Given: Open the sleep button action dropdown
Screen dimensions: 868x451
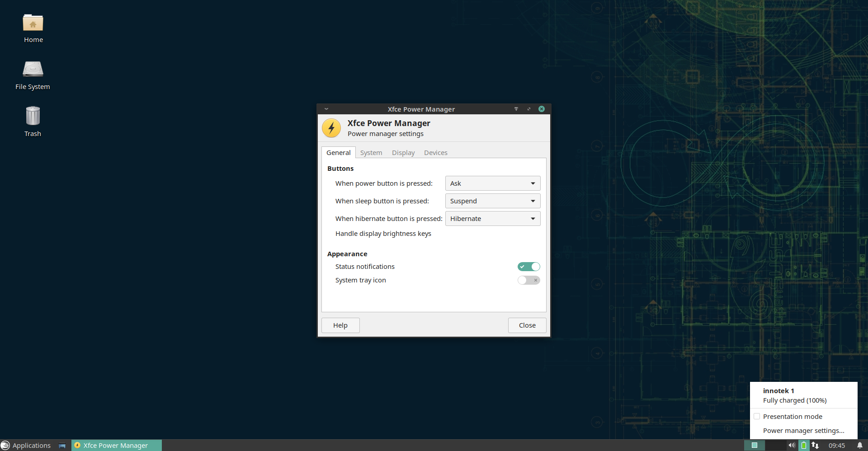Looking at the screenshot, I should click(x=492, y=201).
